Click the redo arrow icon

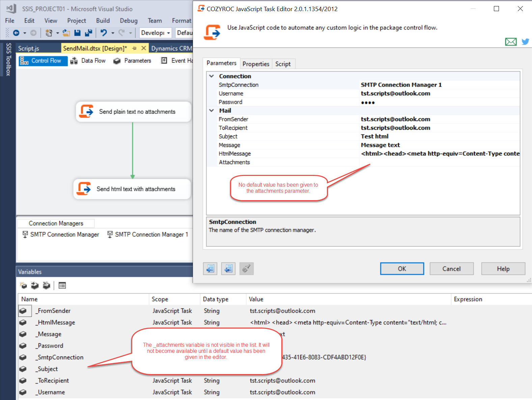121,33
